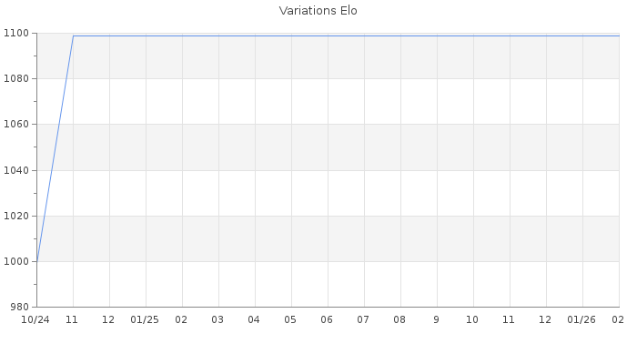Screen dimensions: 637x364
Task: Select the 01/25 date label on x-axis
Action: click(145, 320)
